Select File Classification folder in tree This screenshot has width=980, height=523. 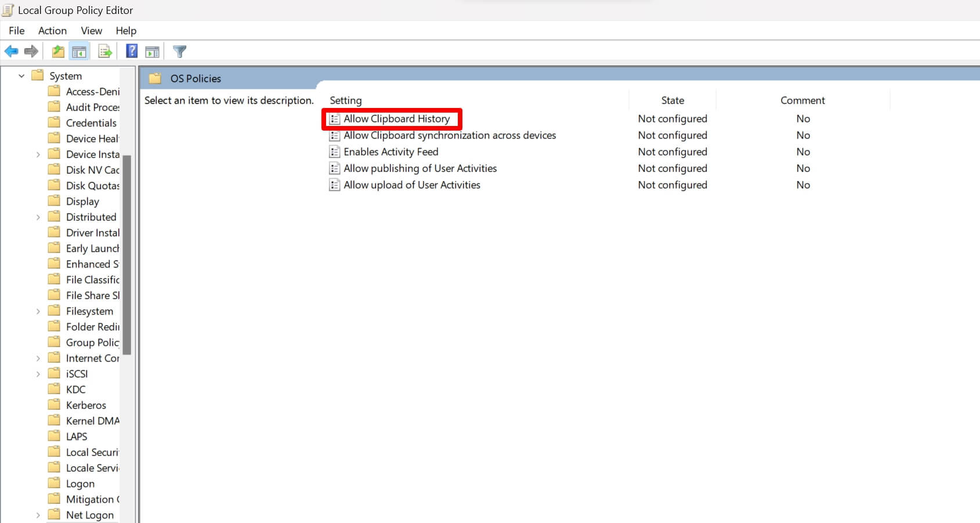click(x=93, y=280)
